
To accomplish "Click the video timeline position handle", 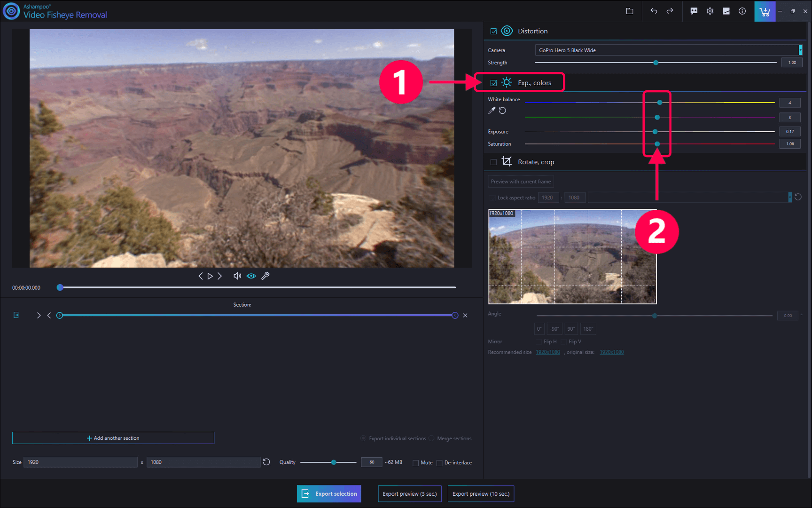I will click(60, 287).
